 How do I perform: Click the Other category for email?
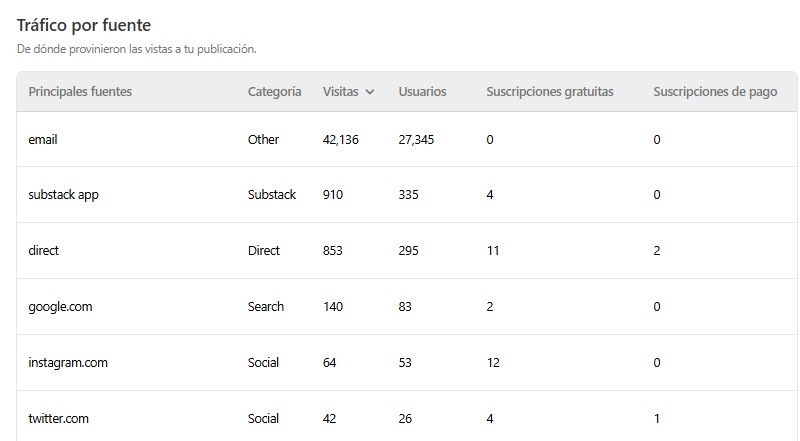tap(263, 140)
